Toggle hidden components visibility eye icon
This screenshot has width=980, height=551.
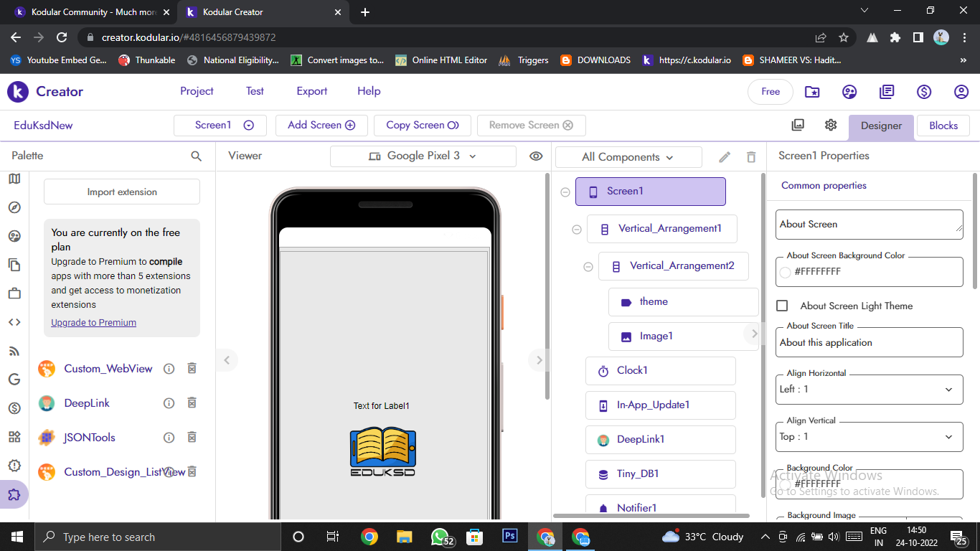pyautogui.click(x=536, y=156)
